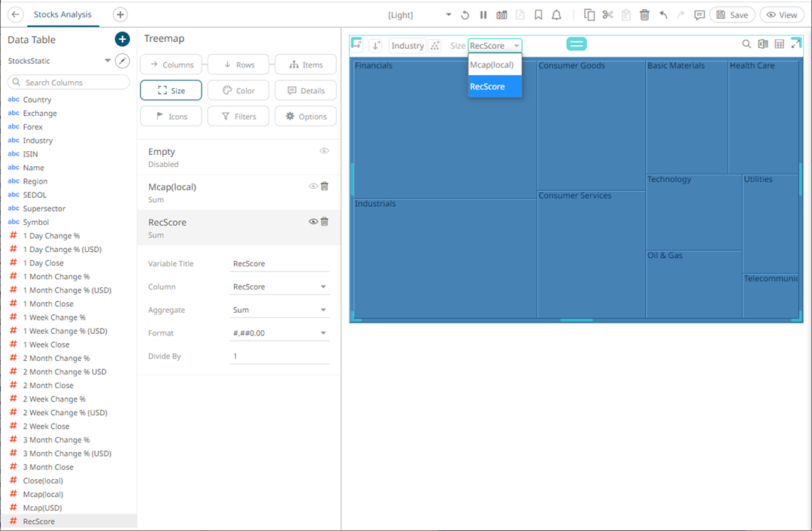The width and height of the screenshot is (812, 531).
Task: Refresh data with the reload icon
Action: [x=465, y=15]
